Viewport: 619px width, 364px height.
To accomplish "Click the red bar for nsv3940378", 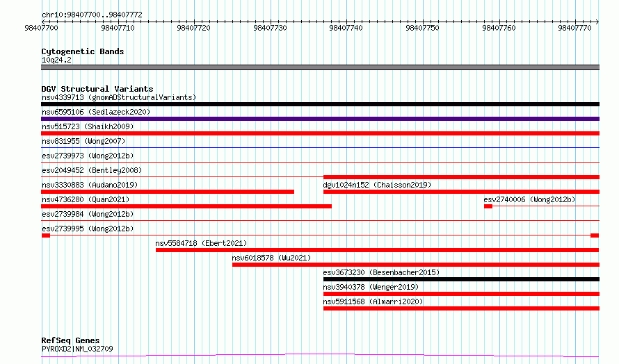I will click(462, 294).
